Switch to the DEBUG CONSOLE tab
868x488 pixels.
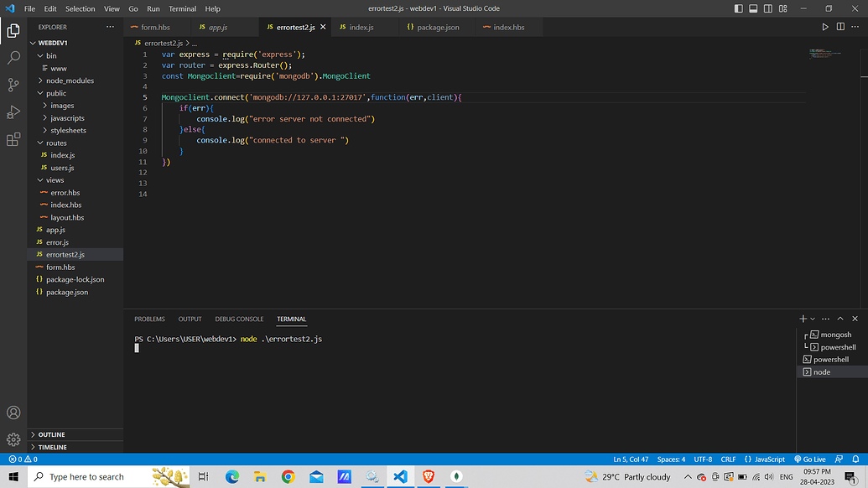click(239, 319)
